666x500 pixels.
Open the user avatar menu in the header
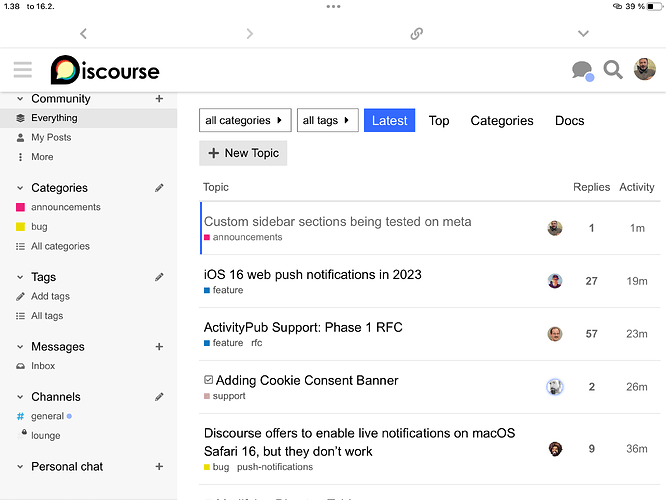[645, 69]
